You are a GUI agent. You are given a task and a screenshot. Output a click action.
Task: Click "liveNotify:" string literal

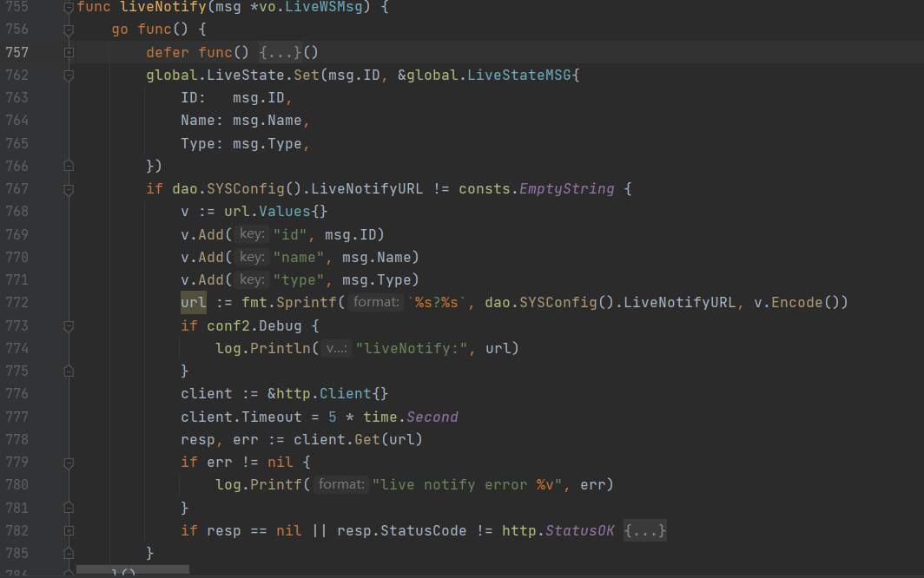click(x=412, y=348)
